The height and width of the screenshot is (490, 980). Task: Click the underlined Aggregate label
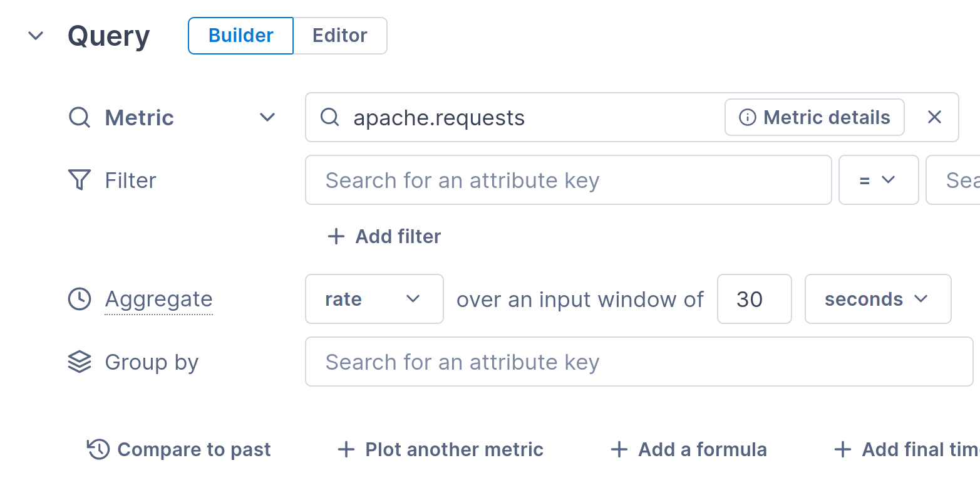(158, 299)
